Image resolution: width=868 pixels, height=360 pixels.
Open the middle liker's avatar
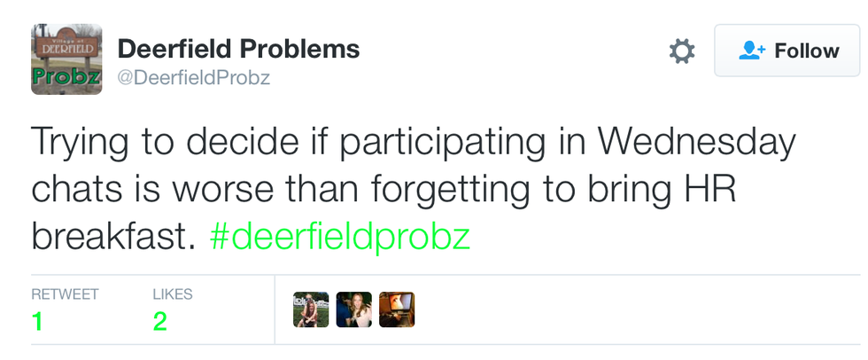[353, 309]
